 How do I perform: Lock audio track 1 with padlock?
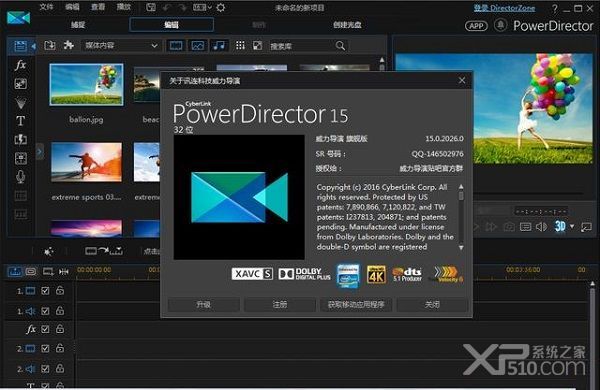click(x=60, y=310)
